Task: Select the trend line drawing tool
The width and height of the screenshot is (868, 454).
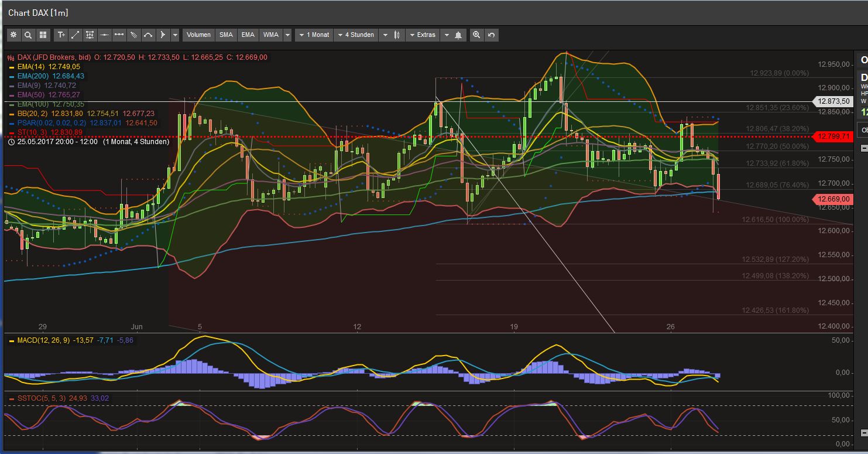Action: [x=75, y=35]
